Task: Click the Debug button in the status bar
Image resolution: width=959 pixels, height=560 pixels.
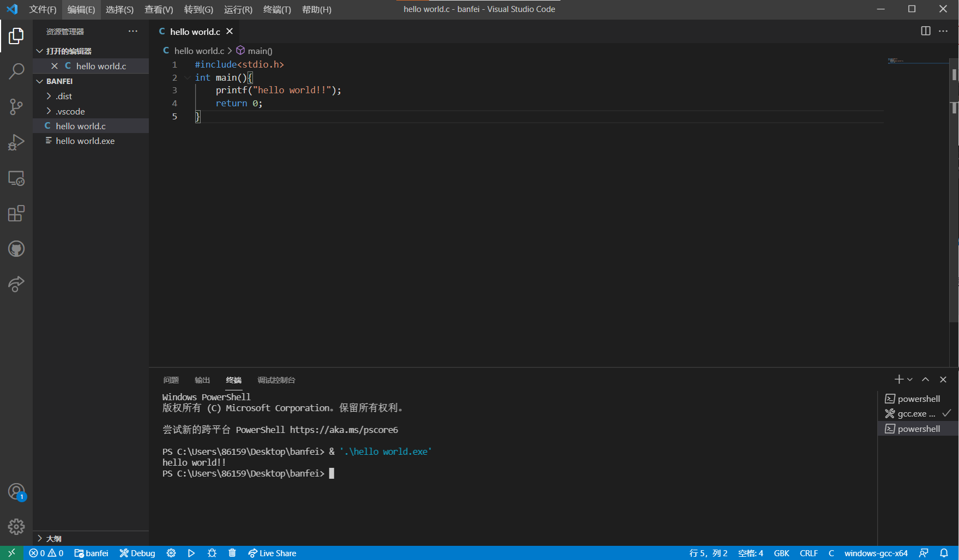Action: point(137,553)
